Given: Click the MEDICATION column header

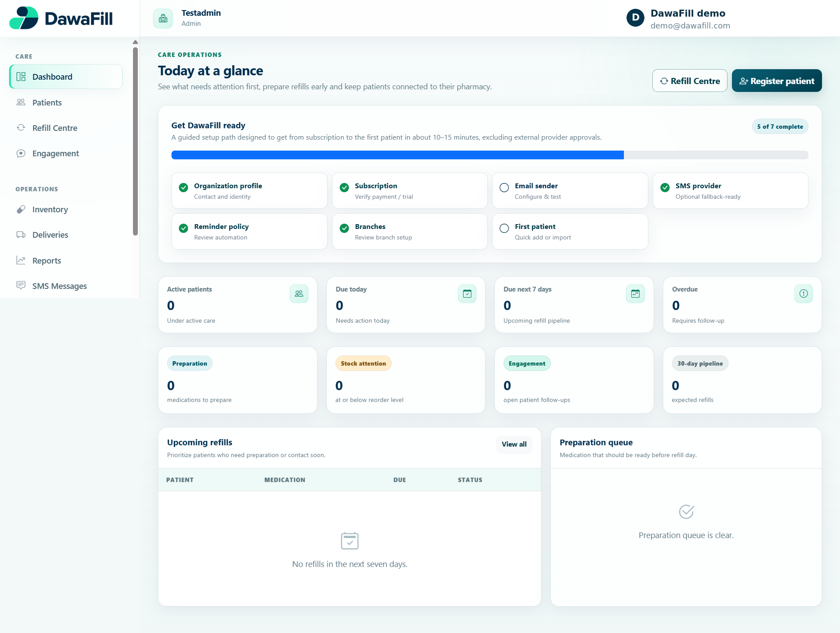Looking at the screenshot, I should click(x=285, y=480).
